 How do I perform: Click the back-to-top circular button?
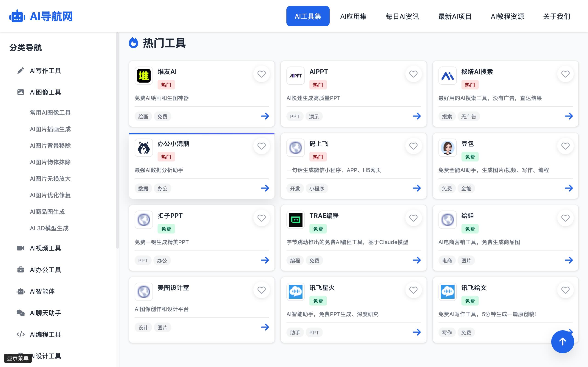click(563, 342)
